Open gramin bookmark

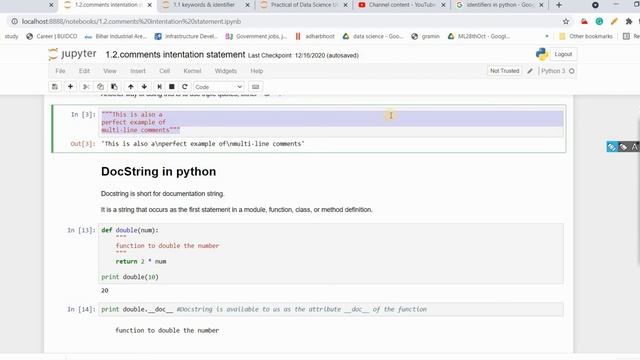point(425,36)
